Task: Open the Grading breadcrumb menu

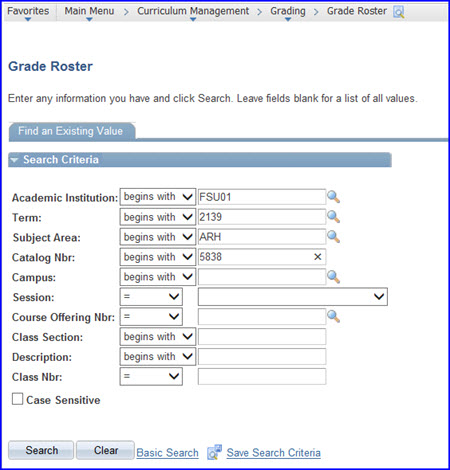Action: click(288, 12)
